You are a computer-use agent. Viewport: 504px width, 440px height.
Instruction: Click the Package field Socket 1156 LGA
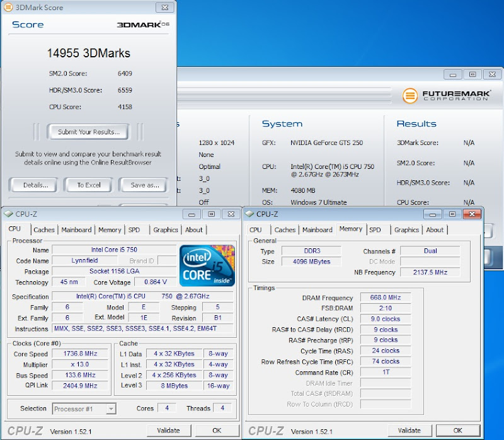(114, 271)
